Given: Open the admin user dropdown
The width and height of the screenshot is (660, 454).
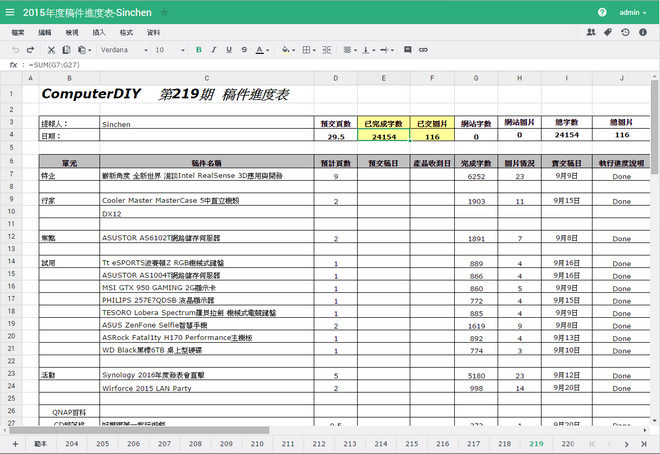Looking at the screenshot, I should 633,13.
